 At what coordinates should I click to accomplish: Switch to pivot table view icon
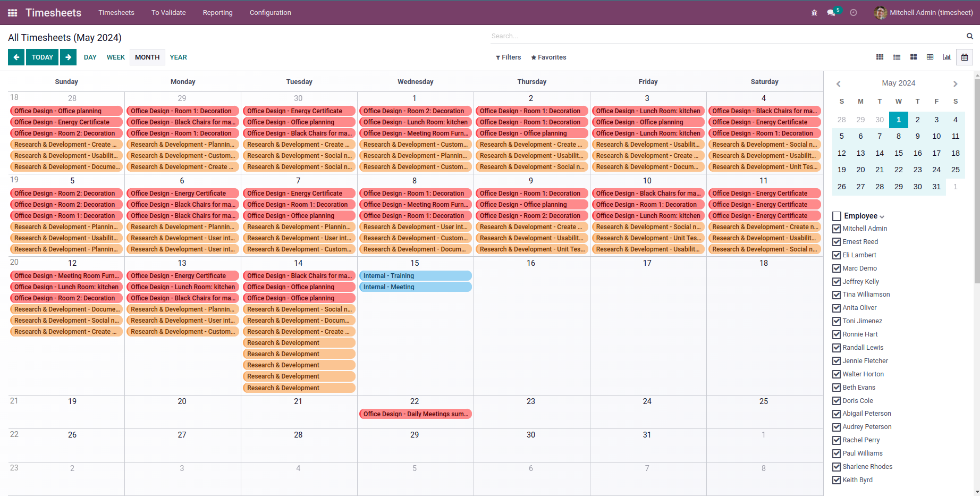930,57
